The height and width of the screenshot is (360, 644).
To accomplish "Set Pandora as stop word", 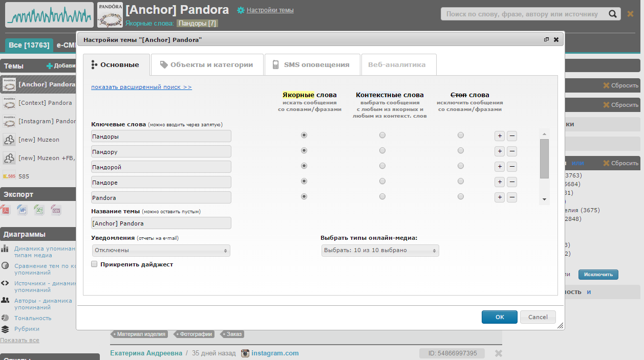I will tap(461, 196).
